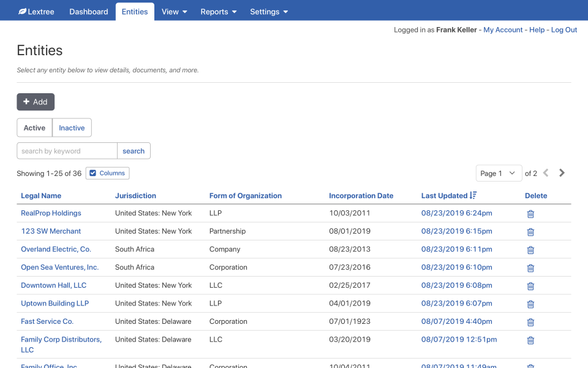Image resolution: width=588 pixels, height=368 pixels.
Task: Toggle the Columns checkbox control
Action: (107, 173)
